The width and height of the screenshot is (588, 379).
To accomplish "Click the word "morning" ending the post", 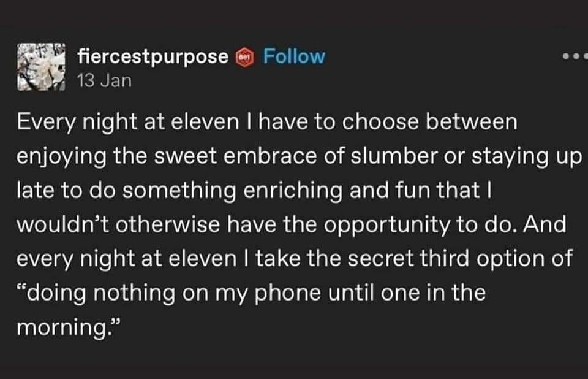I will tap(64, 327).
